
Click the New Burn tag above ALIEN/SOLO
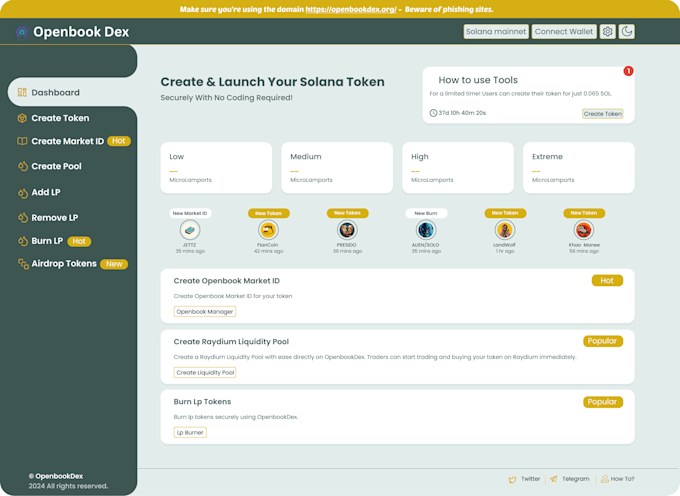(x=426, y=213)
